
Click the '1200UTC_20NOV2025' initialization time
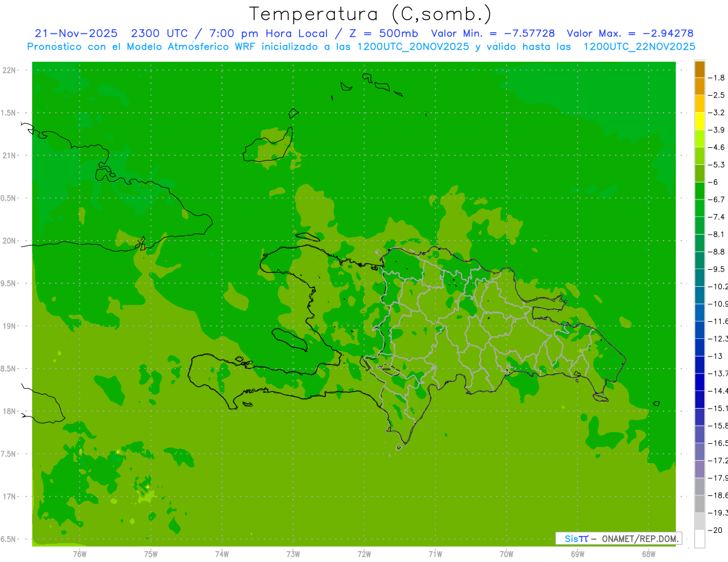coord(414,47)
